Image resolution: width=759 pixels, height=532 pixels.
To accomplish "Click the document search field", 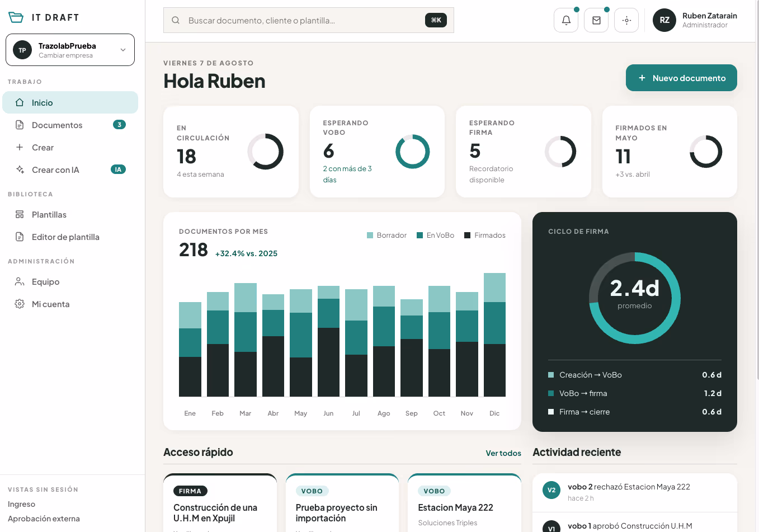I will point(308,20).
